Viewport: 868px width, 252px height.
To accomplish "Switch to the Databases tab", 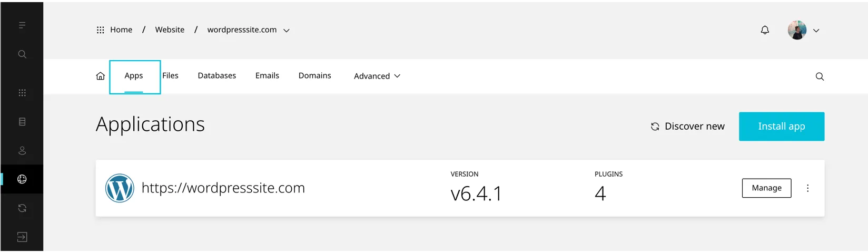I will [217, 76].
